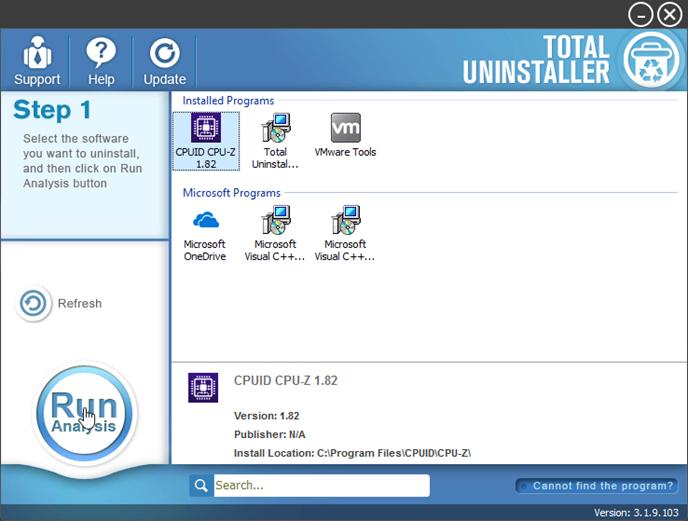Close the Total Uninstaller window

click(x=670, y=15)
